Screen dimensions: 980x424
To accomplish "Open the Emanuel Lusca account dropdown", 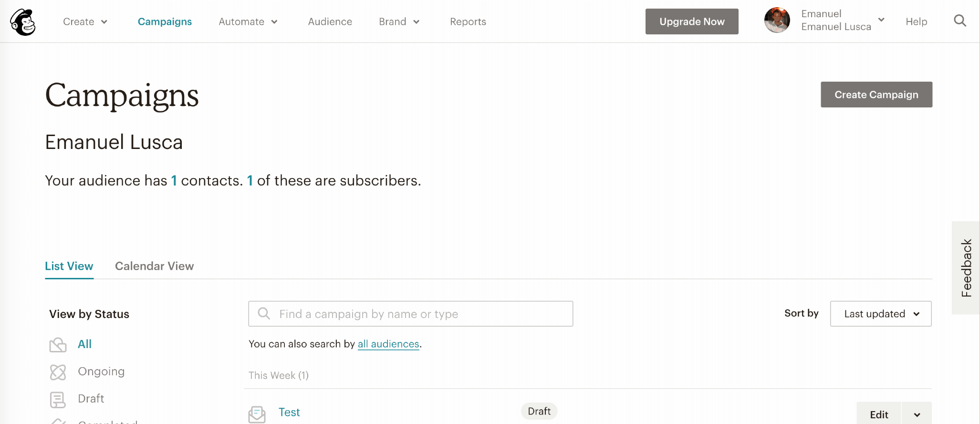I will point(843,21).
